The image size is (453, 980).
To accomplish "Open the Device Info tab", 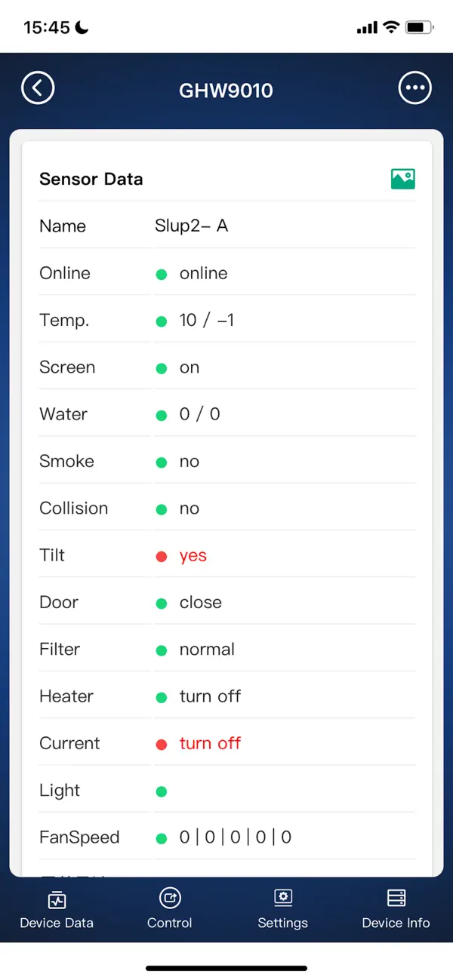I will [396, 909].
